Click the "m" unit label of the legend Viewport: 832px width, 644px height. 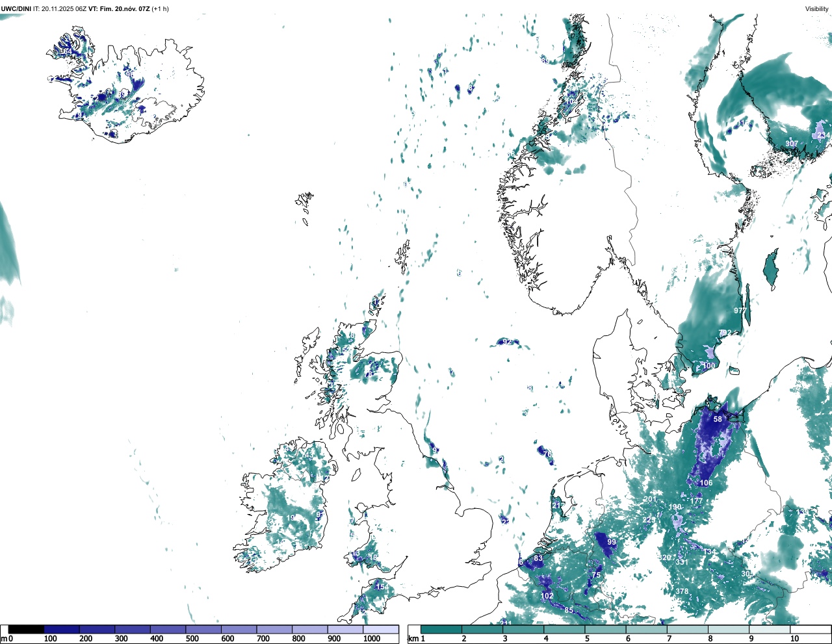[x=4, y=639]
